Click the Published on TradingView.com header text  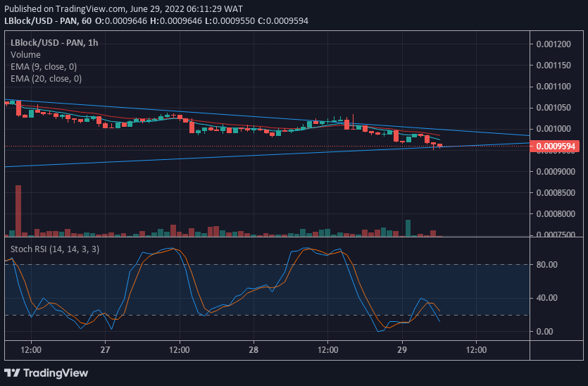[x=123, y=8]
